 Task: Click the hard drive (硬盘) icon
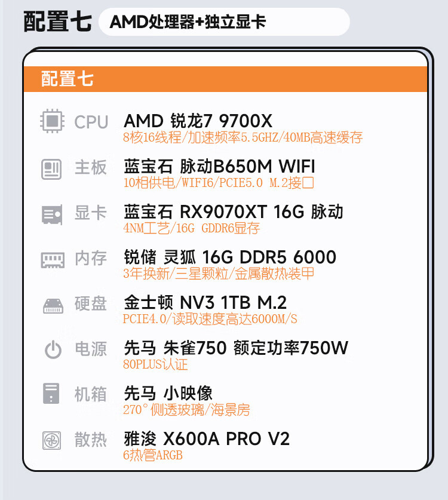52,305
